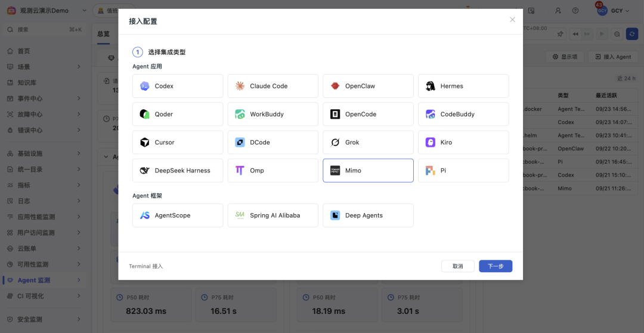Pick the OpenCode agent card
644x333 pixels.
click(x=368, y=114)
